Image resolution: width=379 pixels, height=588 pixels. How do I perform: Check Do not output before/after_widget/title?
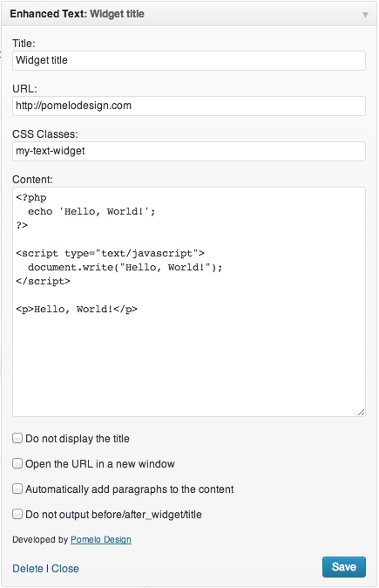click(x=17, y=514)
